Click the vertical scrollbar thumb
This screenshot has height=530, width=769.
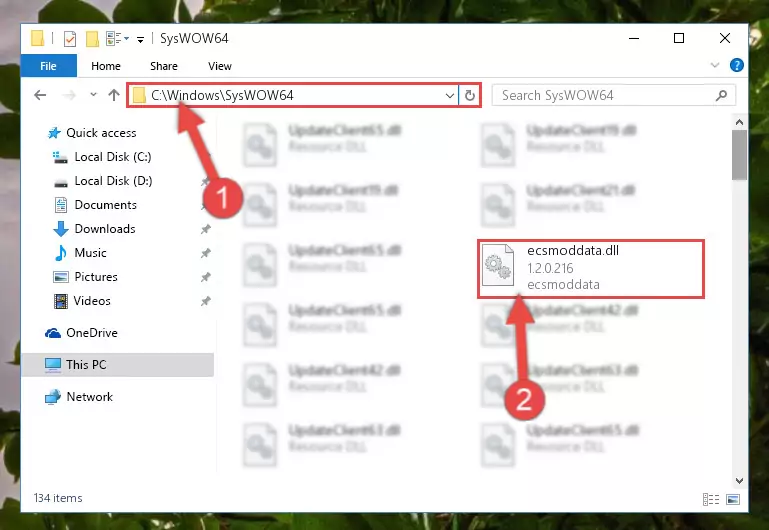pos(739,155)
